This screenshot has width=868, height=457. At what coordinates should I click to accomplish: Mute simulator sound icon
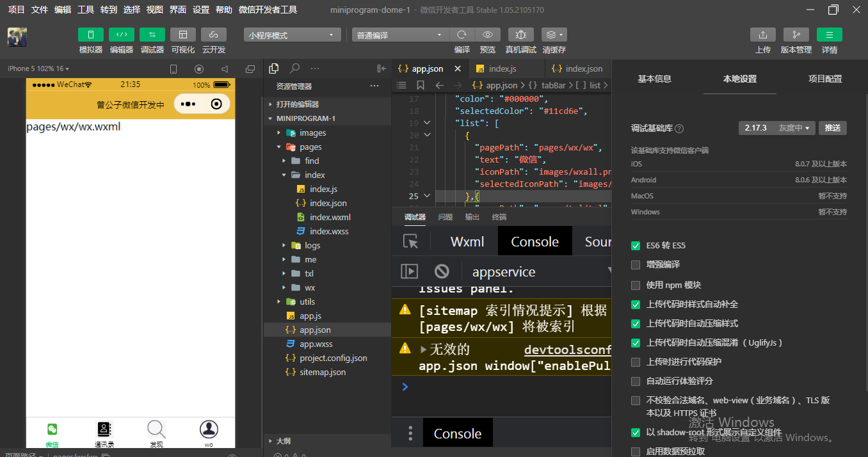225,68
